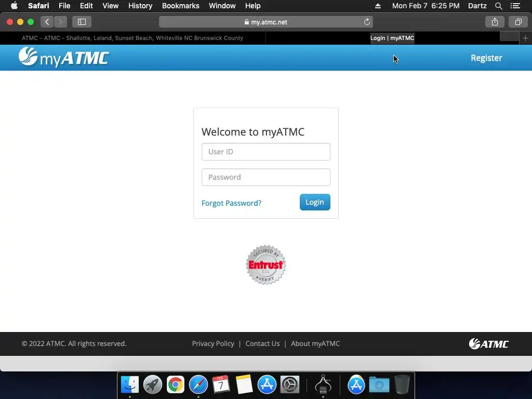Click the my.atmc.net address bar

click(x=266, y=22)
